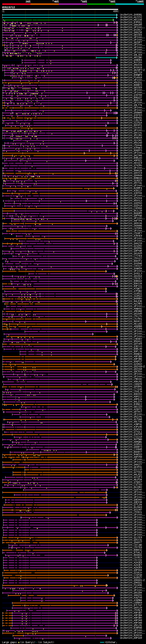The height and width of the screenshot is (644, 146).
Task: Open hit UniRef100_Q4A2B5
Action: click(x=131, y=25)
